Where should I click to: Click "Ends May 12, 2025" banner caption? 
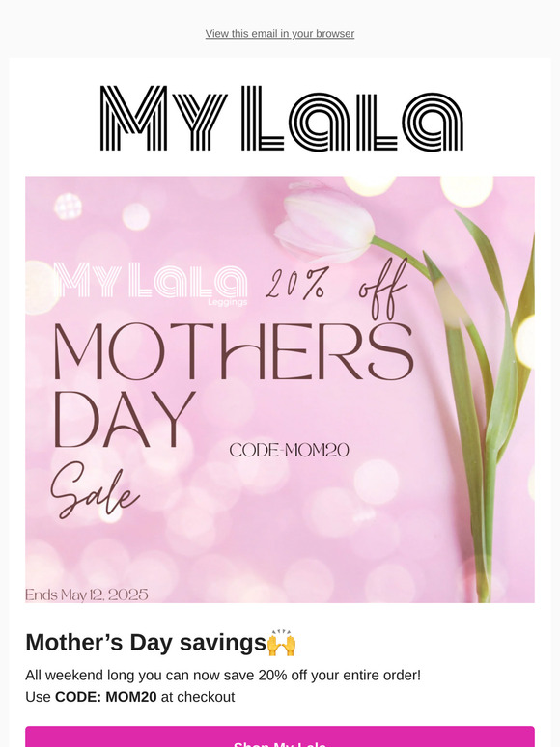tap(87, 595)
